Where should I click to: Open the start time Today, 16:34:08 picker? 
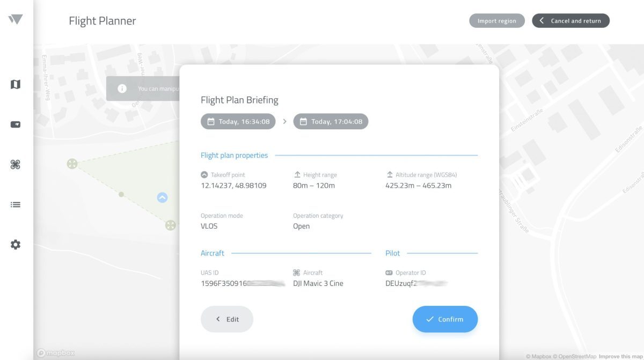pos(237,121)
